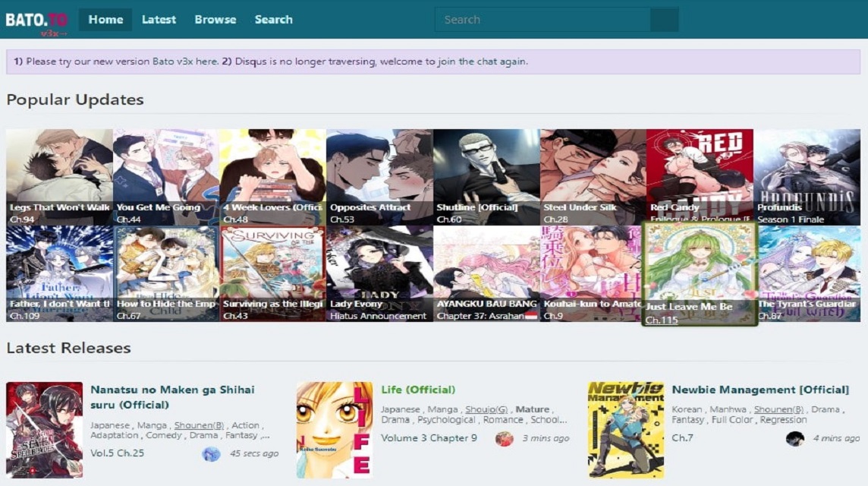Click Ch.53 under Opposites Attract
The image size is (868, 486).
click(x=342, y=219)
